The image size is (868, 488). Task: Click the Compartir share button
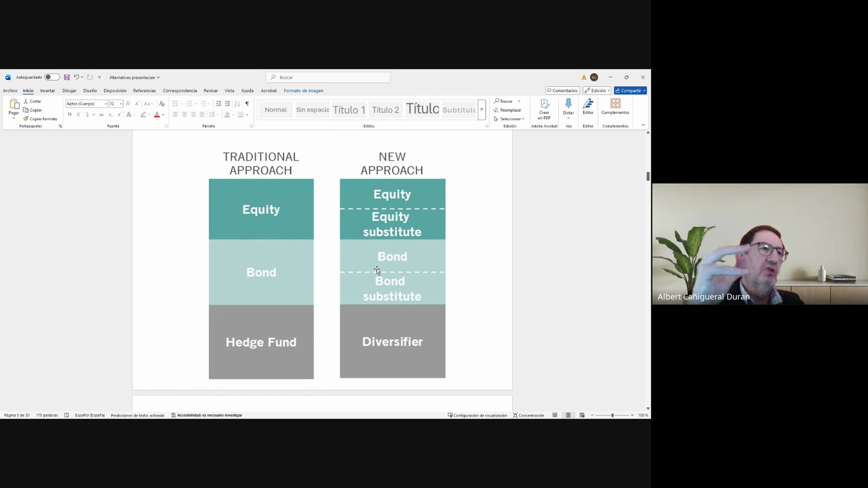click(630, 91)
